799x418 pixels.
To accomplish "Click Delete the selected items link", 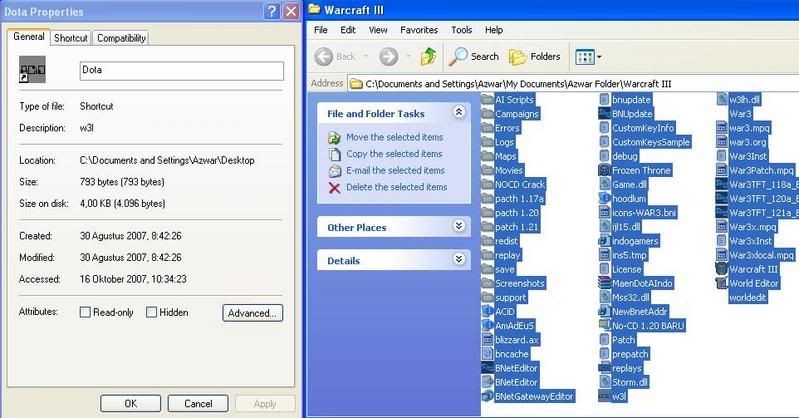I will [x=396, y=187].
